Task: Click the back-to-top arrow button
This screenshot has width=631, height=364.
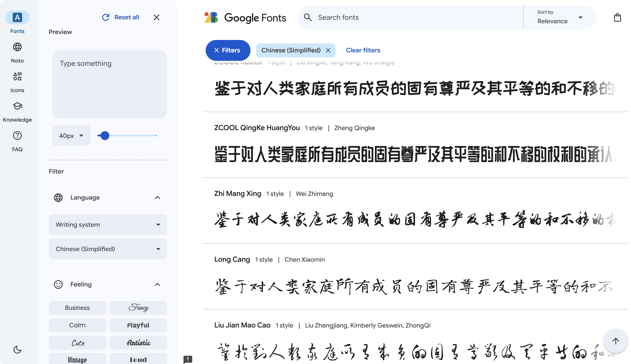Action: [616, 341]
